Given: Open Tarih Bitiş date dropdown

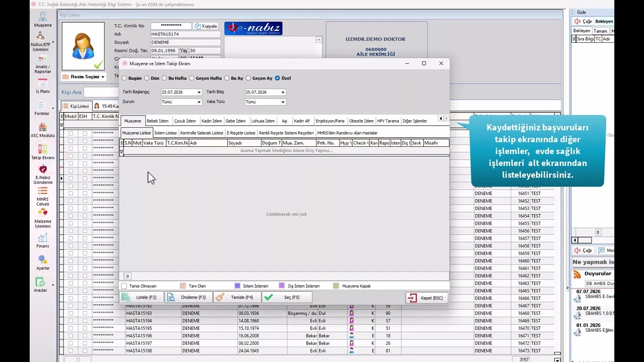Looking at the screenshot, I should pyautogui.click(x=283, y=93).
